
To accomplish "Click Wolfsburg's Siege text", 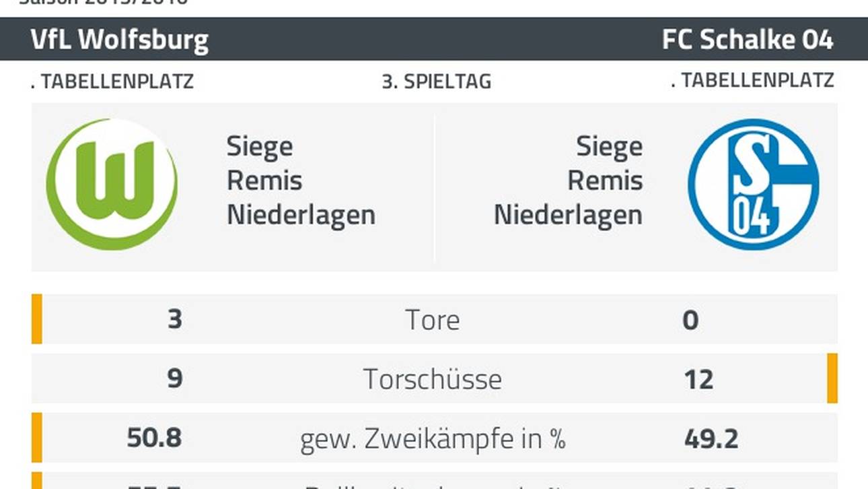I will tap(260, 147).
